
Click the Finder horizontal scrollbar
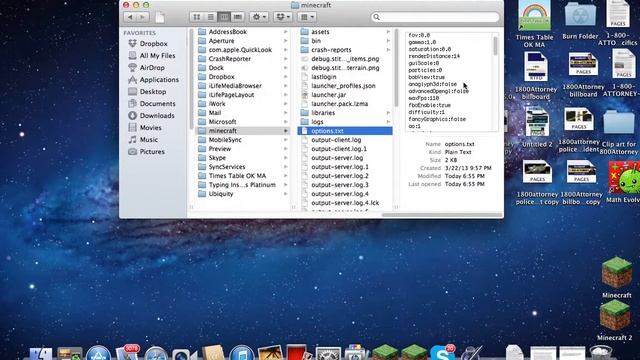442,214
